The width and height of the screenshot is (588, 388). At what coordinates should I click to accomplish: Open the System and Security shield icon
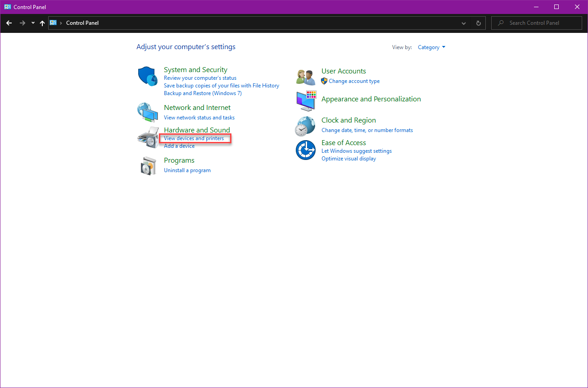(147, 76)
